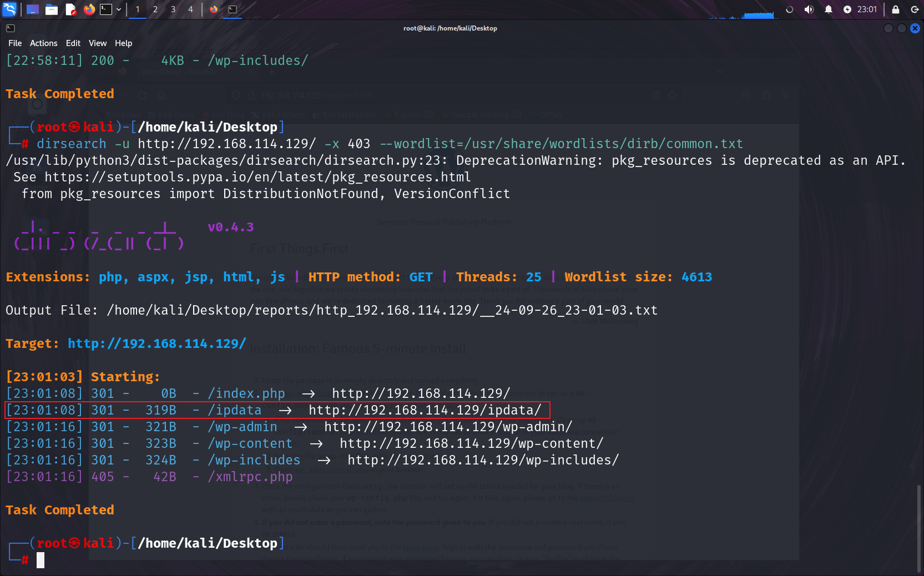Launch Firefox from the panel launcher

[x=89, y=9]
